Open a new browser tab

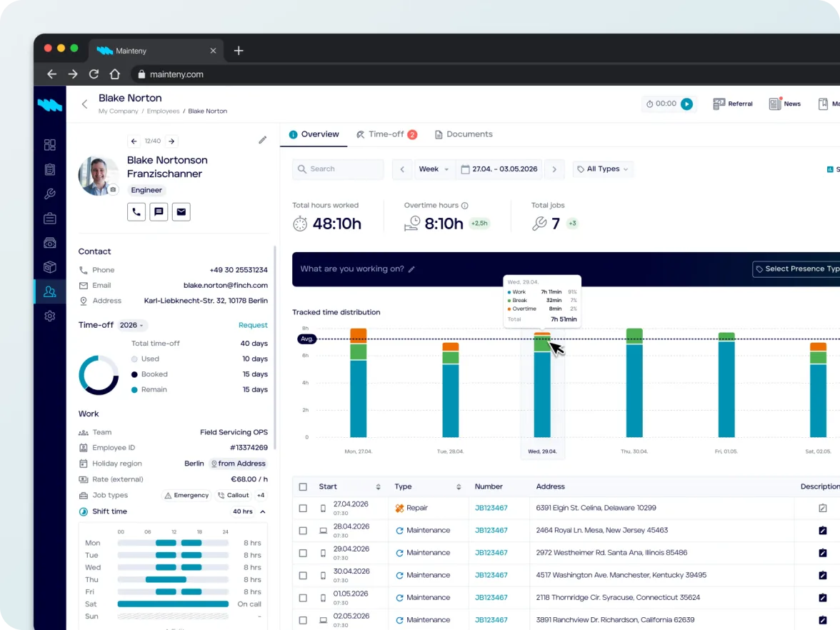(239, 50)
